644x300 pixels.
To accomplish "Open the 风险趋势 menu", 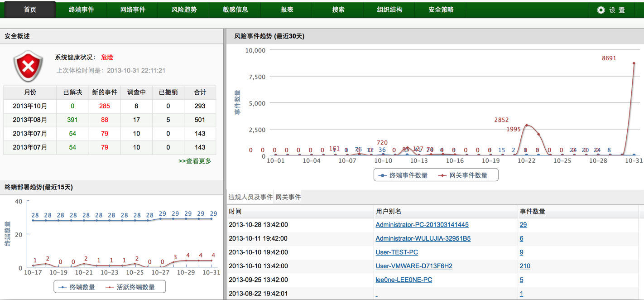I will click(184, 10).
